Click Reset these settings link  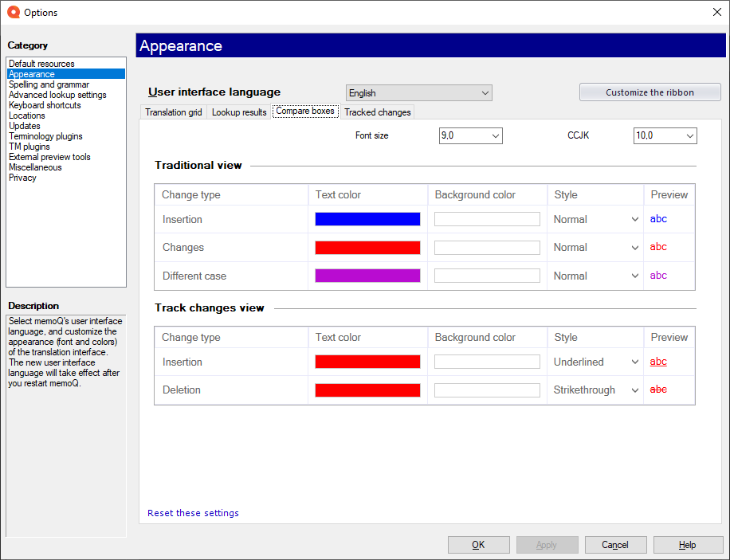(x=193, y=513)
